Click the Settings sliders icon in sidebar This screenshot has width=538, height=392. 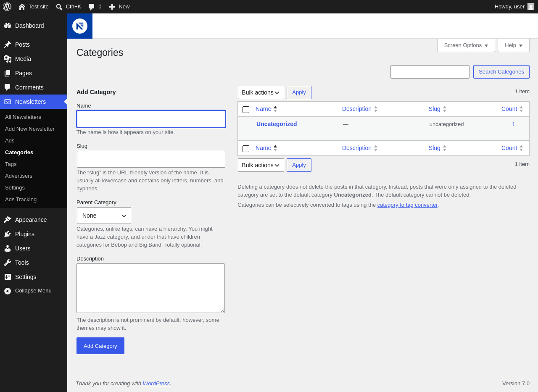click(8, 277)
